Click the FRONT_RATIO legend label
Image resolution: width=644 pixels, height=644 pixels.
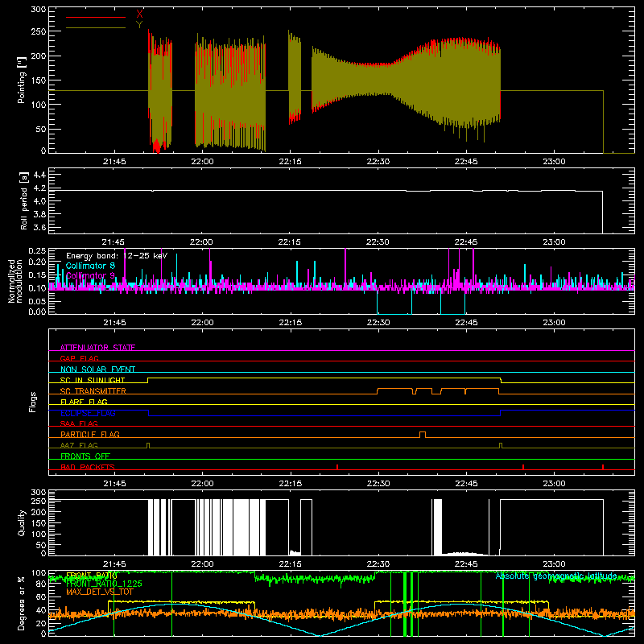[x=91, y=576]
